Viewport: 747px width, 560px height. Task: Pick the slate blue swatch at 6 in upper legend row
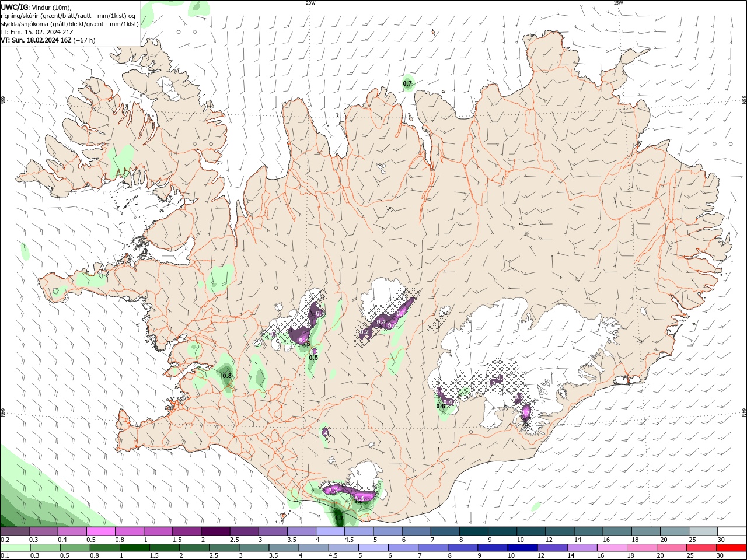point(417,531)
